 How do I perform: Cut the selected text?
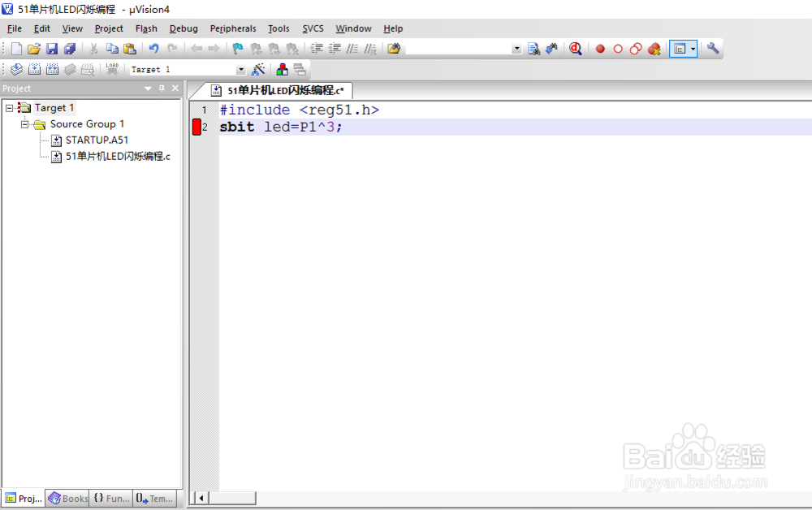point(93,49)
